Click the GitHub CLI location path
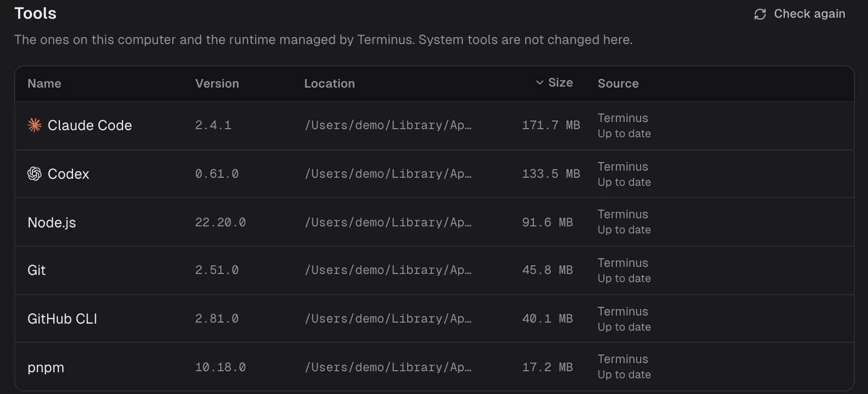The width and height of the screenshot is (868, 394). (x=388, y=319)
